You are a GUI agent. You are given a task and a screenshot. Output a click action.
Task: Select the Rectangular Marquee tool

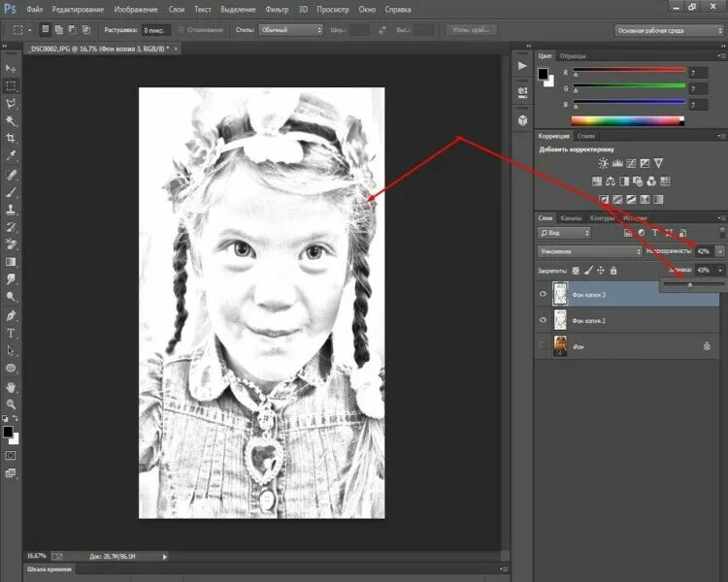click(x=11, y=86)
